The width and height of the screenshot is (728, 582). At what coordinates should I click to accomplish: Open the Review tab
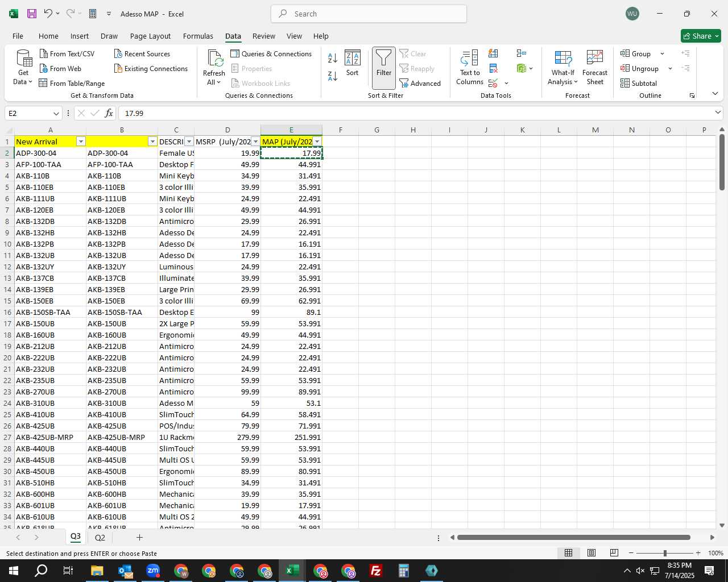(264, 36)
